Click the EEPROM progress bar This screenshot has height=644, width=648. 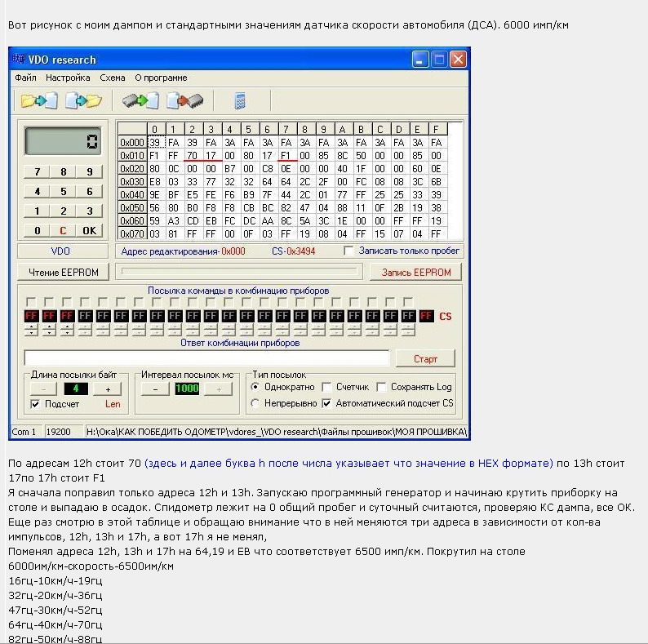click(x=239, y=271)
